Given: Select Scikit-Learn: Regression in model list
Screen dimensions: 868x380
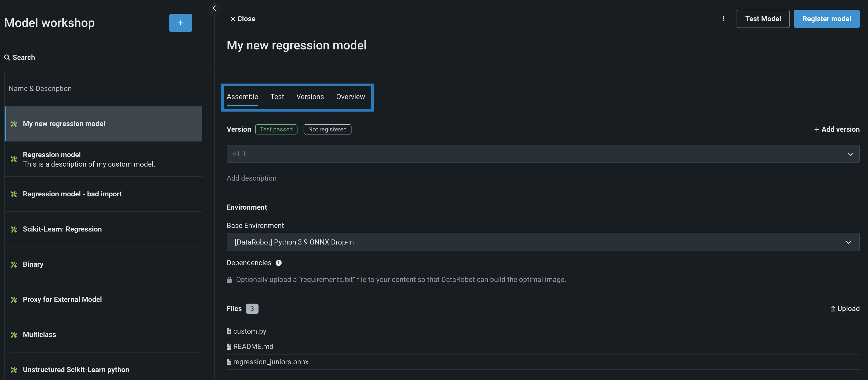Looking at the screenshot, I should coord(62,229).
